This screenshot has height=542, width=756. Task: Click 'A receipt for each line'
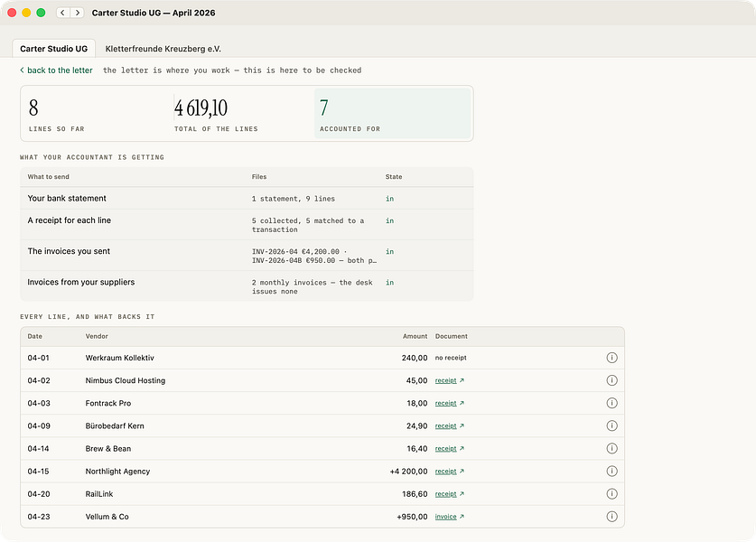[69, 220]
